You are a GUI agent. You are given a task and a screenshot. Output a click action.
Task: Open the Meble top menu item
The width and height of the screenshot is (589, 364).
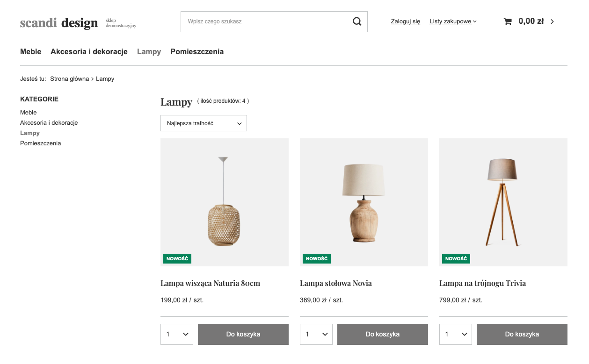click(31, 52)
